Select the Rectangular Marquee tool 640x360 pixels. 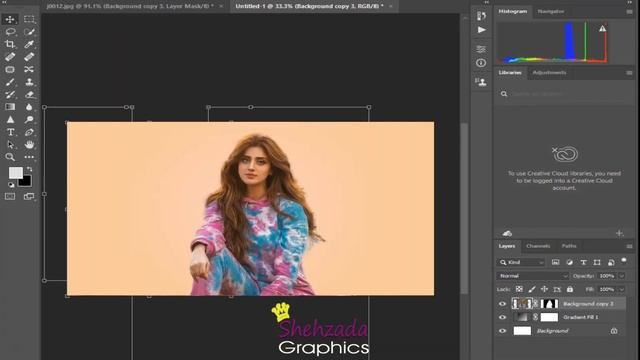pos(29,19)
